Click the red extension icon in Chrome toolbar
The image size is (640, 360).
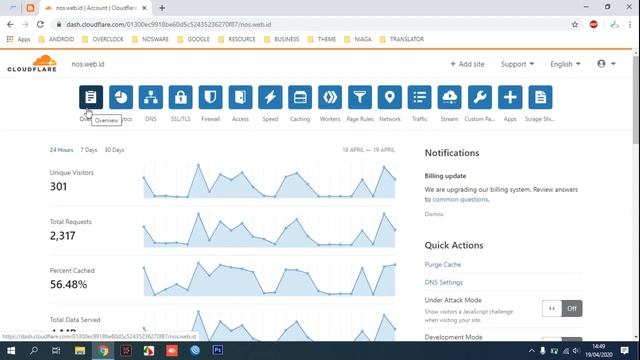coord(593,24)
